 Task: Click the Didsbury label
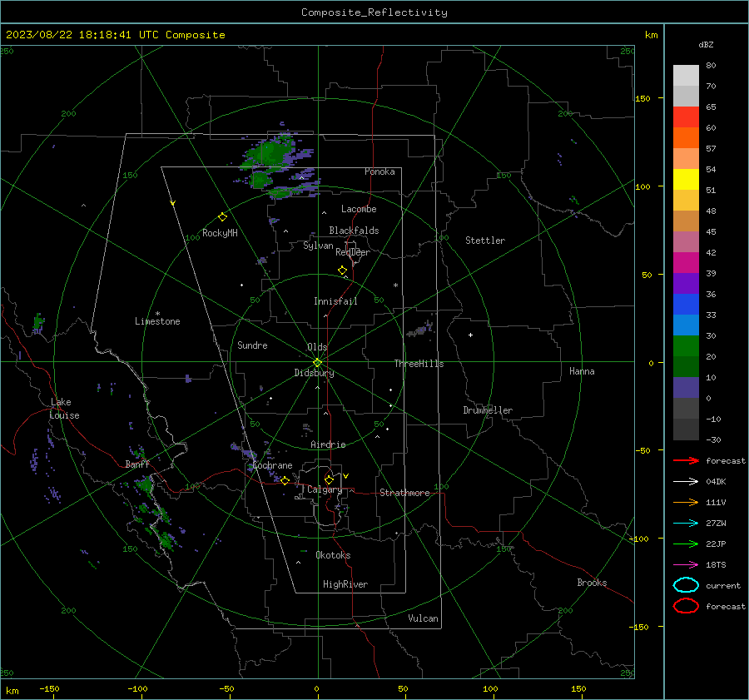pos(314,373)
